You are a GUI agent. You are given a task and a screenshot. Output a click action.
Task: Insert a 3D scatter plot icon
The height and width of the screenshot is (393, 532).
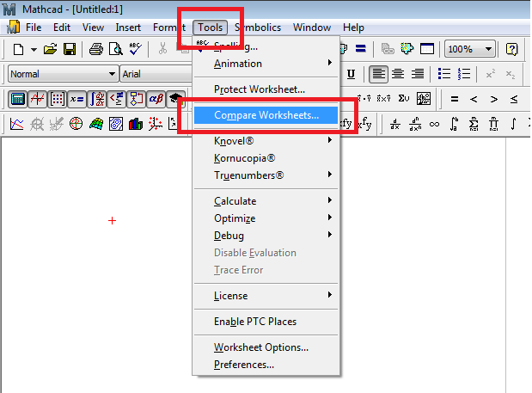click(x=156, y=124)
